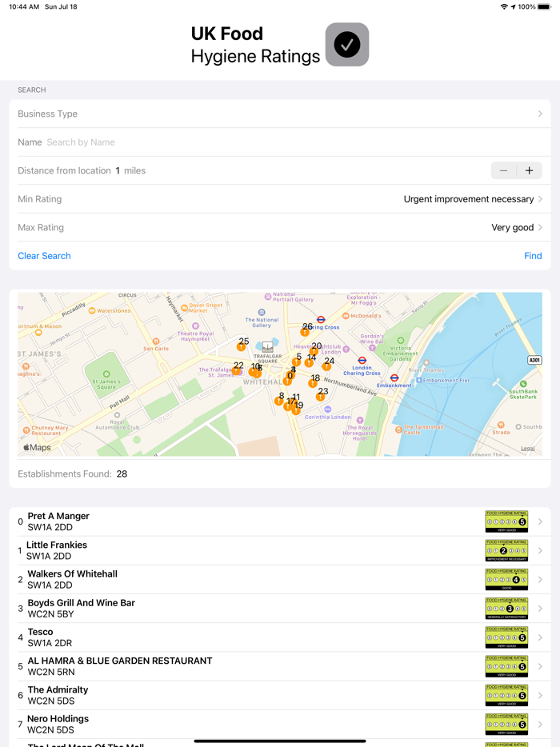Tap the McDonald's map marker
Screen dimensions: 560x747
[346, 316]
